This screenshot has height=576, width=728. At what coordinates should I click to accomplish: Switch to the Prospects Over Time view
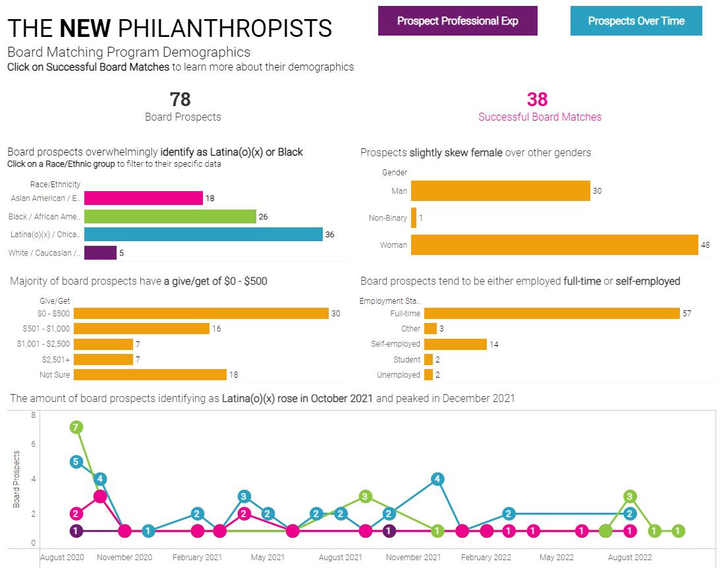[636, 20]
